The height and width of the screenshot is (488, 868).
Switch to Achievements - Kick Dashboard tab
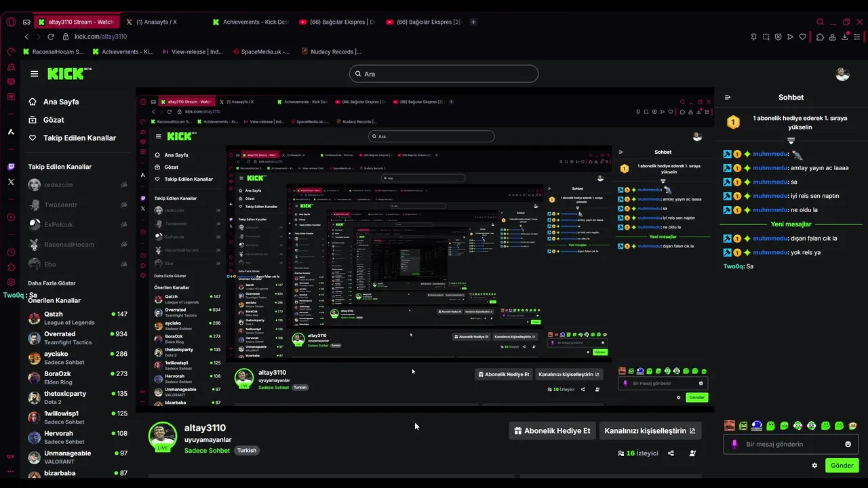click(x=250, y=22)
